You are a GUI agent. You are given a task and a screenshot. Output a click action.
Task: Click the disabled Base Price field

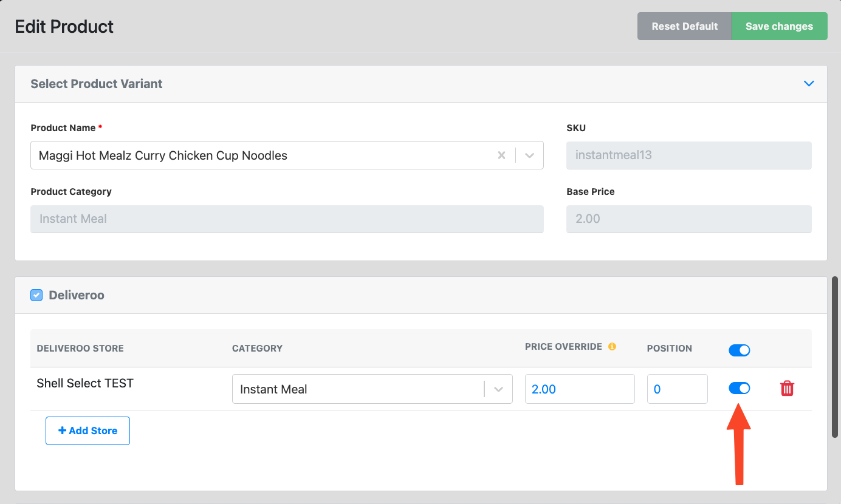pyautogui.click(x=689, y=219)
